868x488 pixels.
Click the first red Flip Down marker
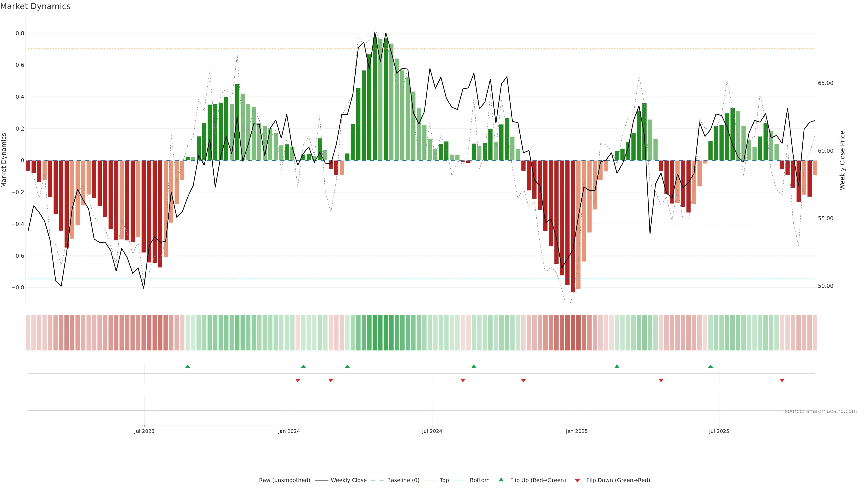point(297,380)
